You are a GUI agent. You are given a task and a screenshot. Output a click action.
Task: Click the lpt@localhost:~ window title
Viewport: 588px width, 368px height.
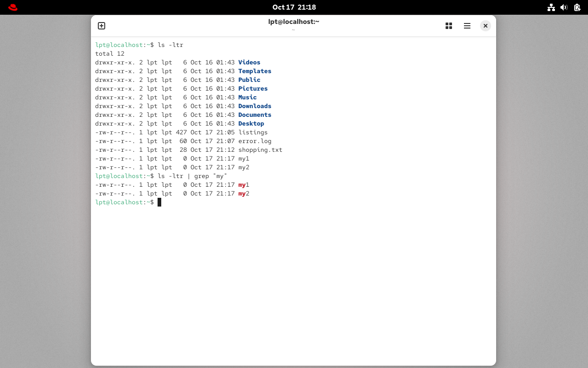(x=294, y=21)
